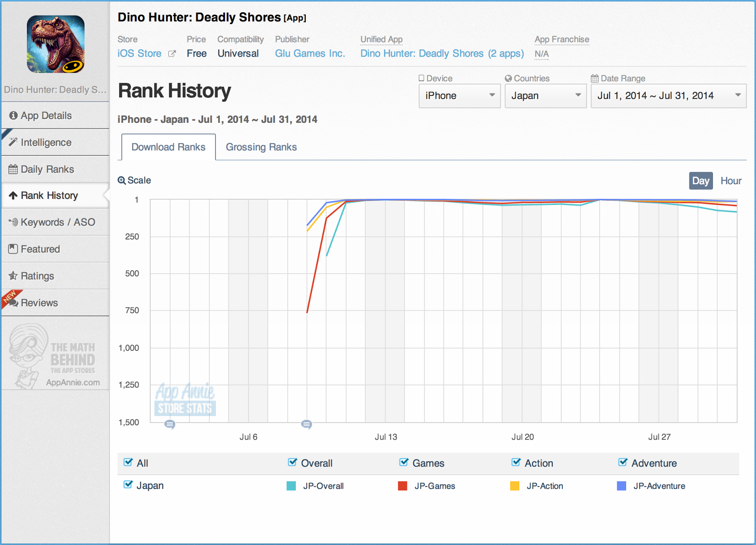Go to Intelligence section

[x=55, y=142]
